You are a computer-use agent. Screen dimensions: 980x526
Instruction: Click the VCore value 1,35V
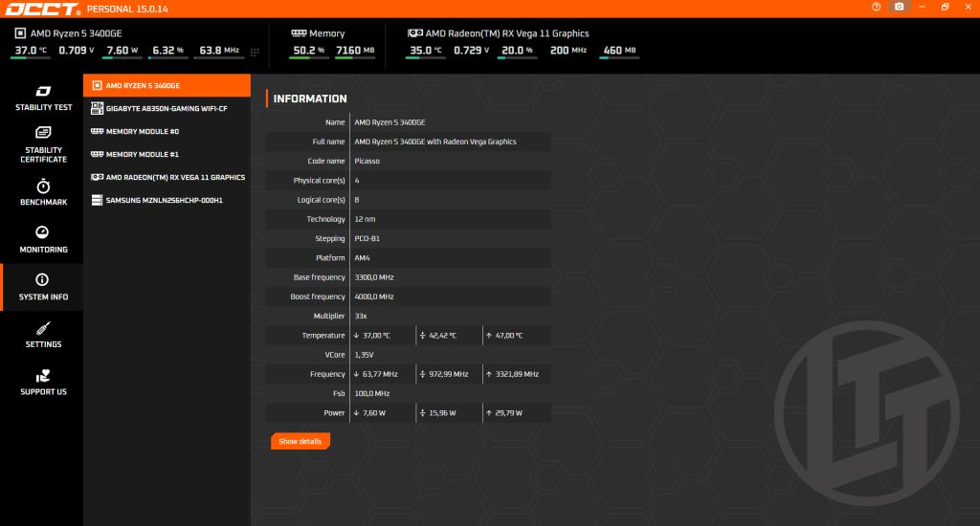pyautogui.click(x=364, y=355)
